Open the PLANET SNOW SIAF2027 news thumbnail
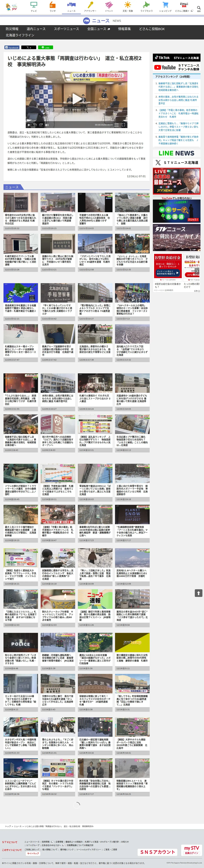The image size is (204, 868). pyautogui.click(x=132, y=514)
